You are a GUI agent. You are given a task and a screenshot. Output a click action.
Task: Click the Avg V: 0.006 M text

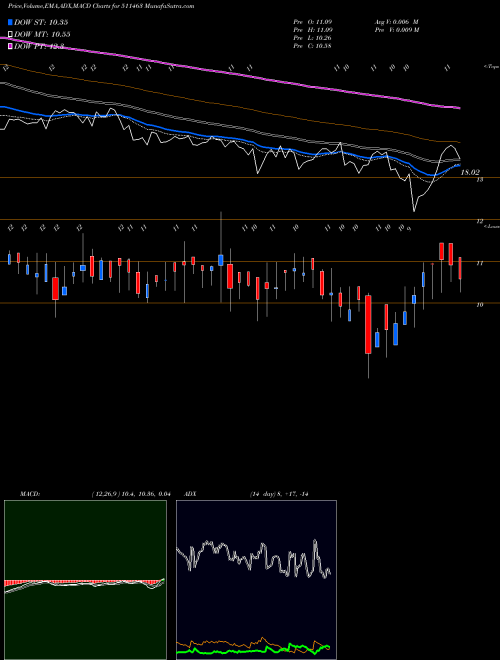[396, 22]
